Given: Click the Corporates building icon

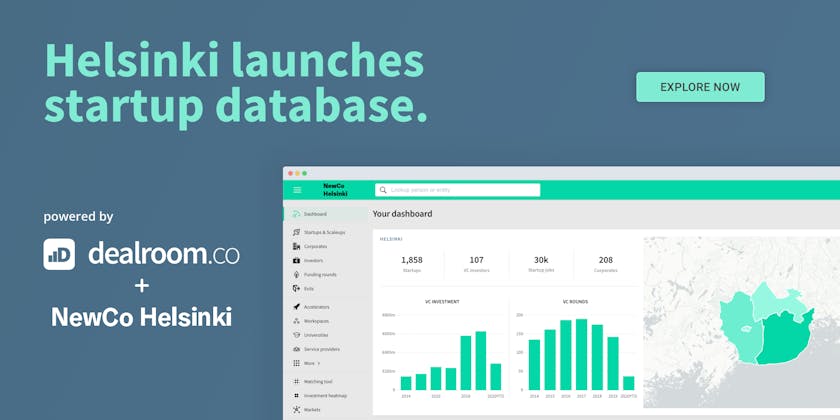Looking at the screenshot, I should (296, 246).
